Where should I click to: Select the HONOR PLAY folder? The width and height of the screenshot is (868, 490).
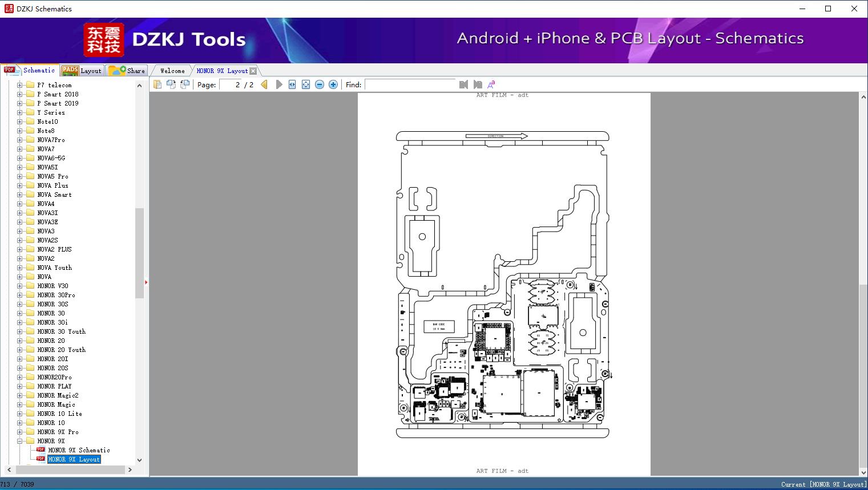coord(54,386)
